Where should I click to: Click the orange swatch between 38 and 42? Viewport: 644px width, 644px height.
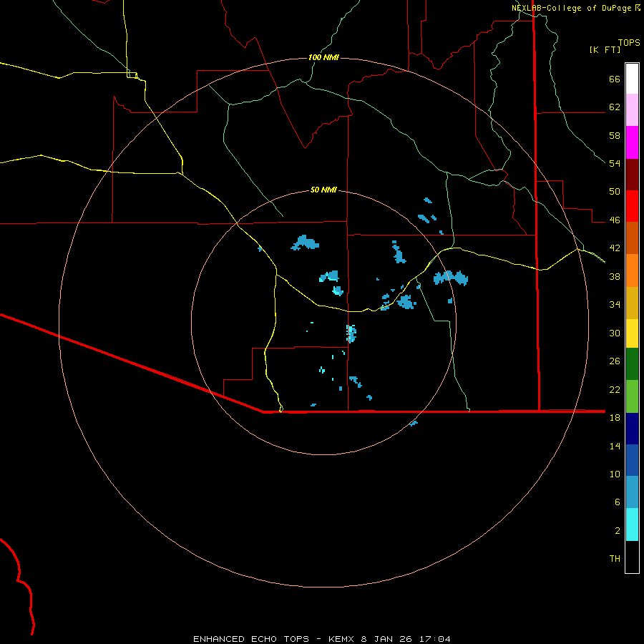pos(632,270)
